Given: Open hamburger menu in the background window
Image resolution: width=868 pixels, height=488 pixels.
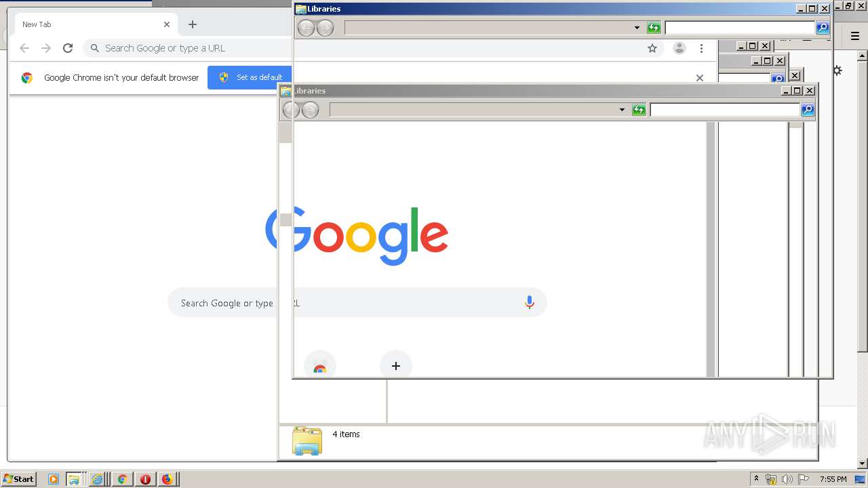Looking at the screenshot, I should pyautogui.click(x=855, y=36).
